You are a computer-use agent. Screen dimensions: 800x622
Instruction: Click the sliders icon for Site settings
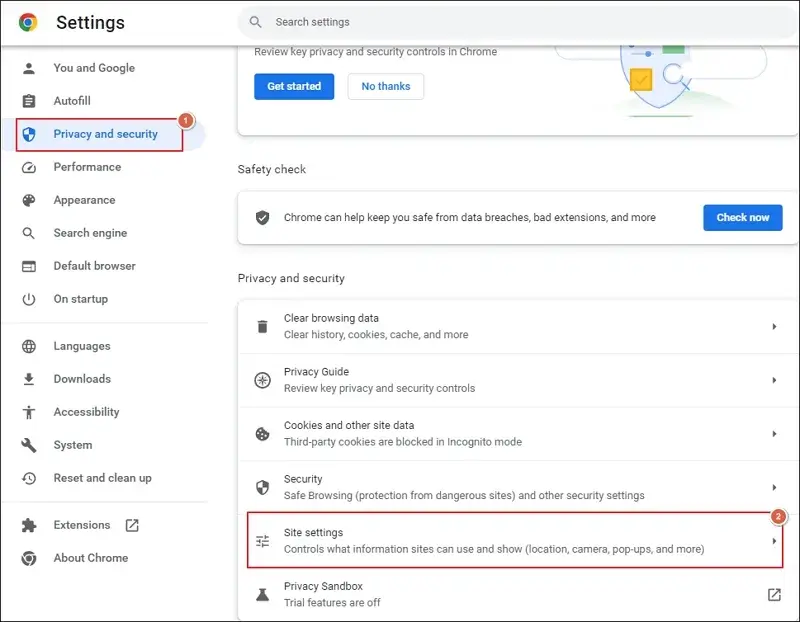pos(262,541)
